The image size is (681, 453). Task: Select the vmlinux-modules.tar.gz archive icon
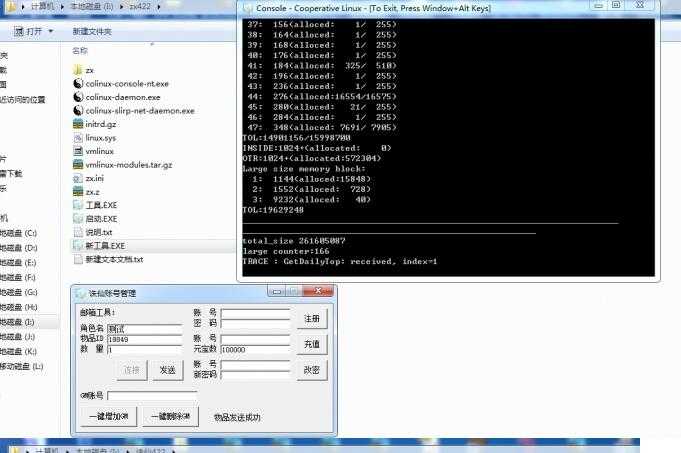(x=79, y=164)
